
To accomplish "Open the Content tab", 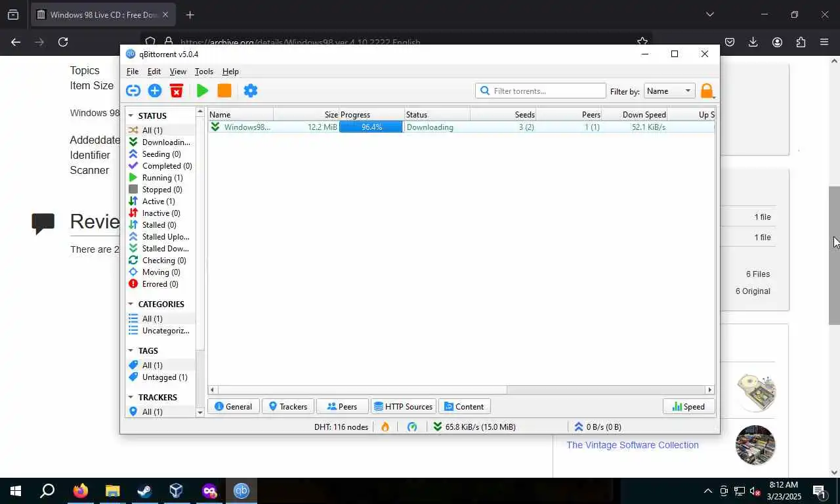I will click(464, 406).
